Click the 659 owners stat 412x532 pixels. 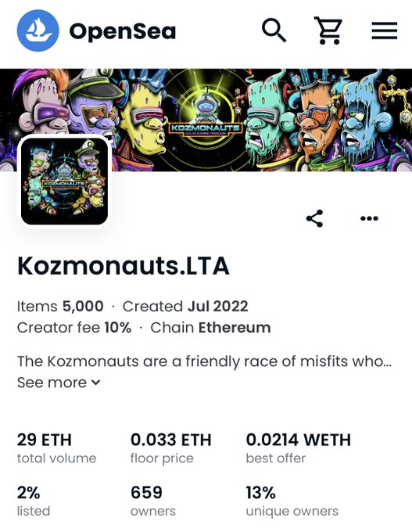[x=153, y=501]
